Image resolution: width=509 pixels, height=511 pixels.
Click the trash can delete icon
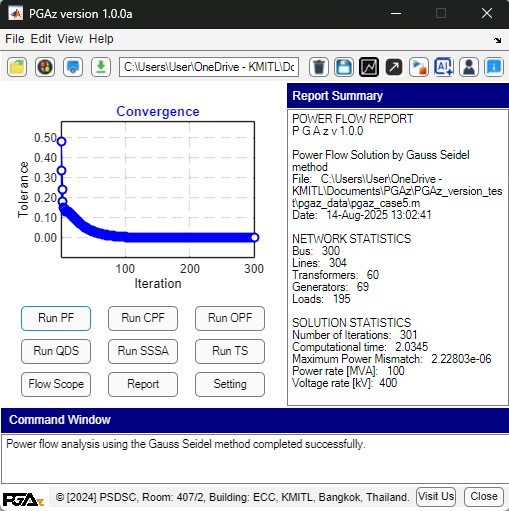[319, 67]
